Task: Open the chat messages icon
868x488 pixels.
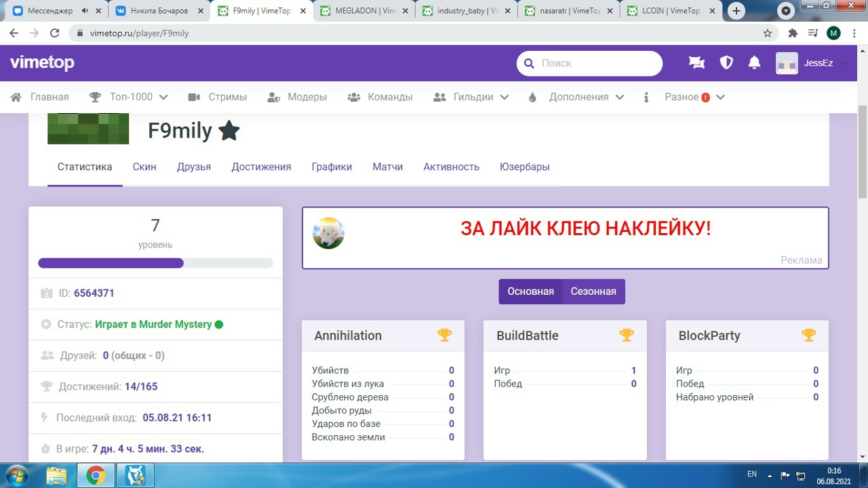Action: click(x=696, y=63)
